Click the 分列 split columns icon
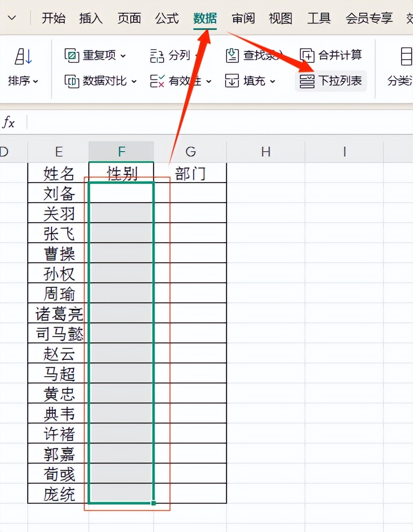This screenshot has height=532, width=413. pos(157,55)
